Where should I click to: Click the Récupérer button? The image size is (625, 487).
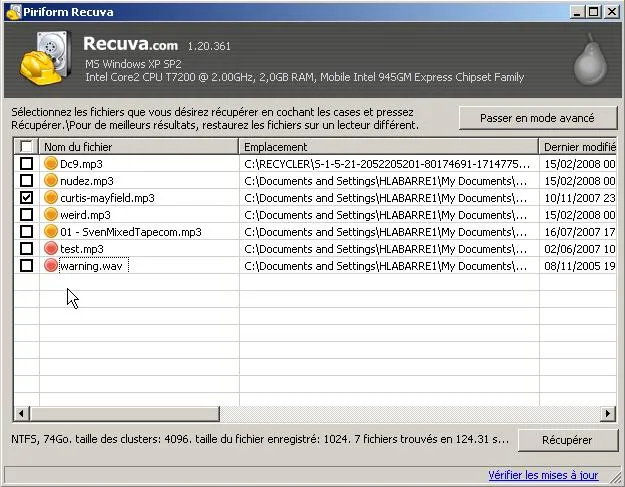pos(567,440)
